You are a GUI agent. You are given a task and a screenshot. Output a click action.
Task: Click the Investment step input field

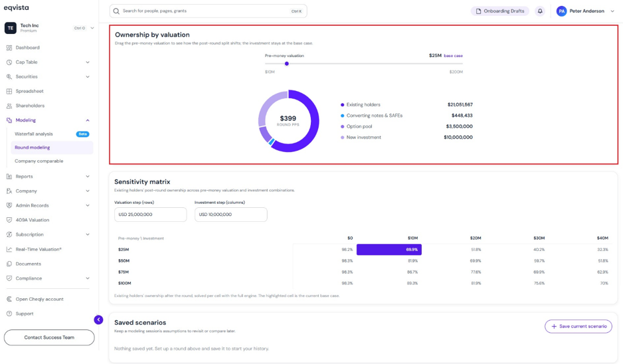click(x=231, y=214)
